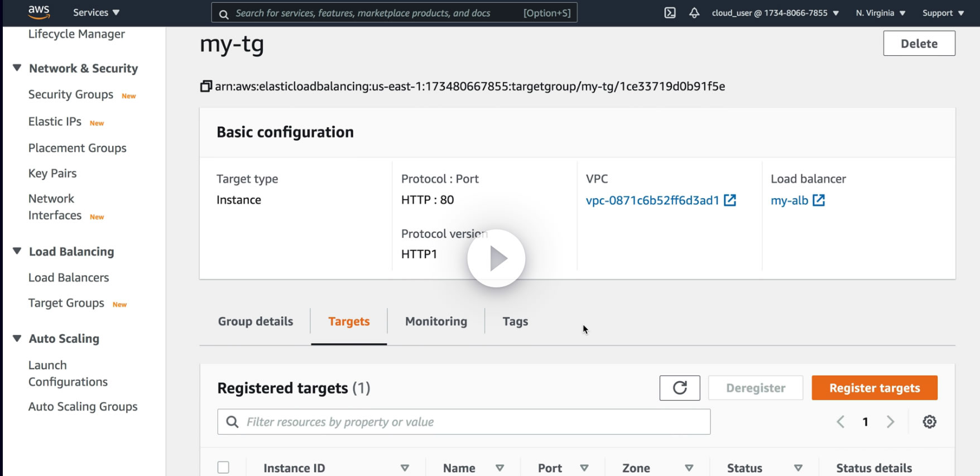Click the Delete button
This screenshot has height=476, width=980.
click(x=919, y=44)
